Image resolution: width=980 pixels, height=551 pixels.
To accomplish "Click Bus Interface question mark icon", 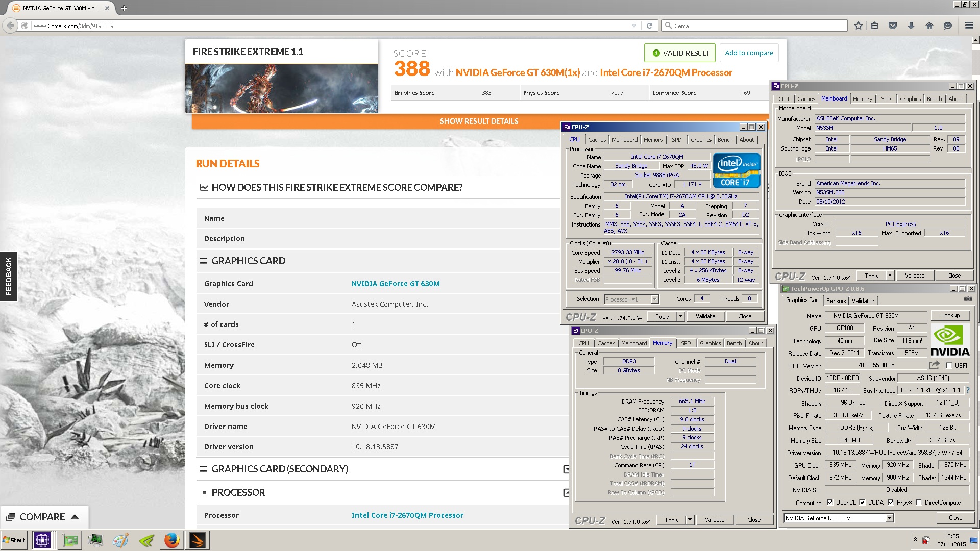I will (967, 390).
